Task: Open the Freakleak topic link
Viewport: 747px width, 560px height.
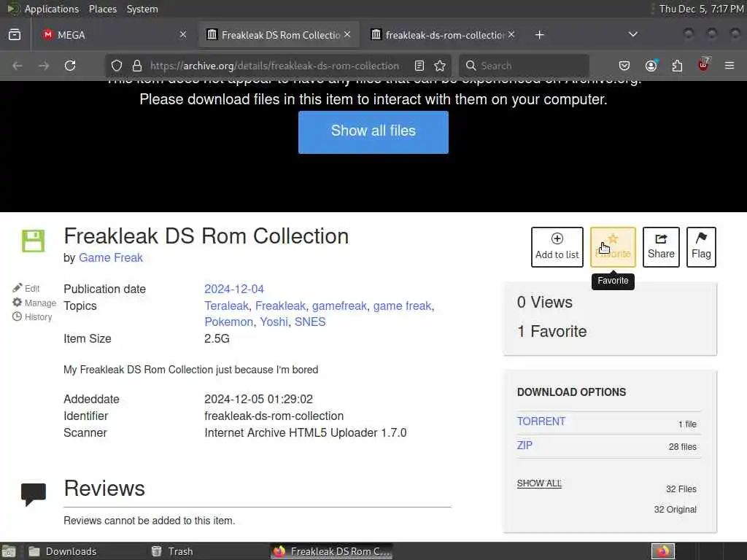Action: [x=280, y=306]
